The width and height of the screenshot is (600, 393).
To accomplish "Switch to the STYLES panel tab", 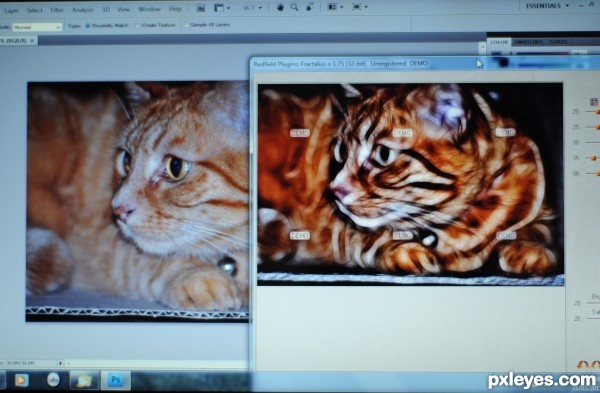I will click(x=558, y=42).
